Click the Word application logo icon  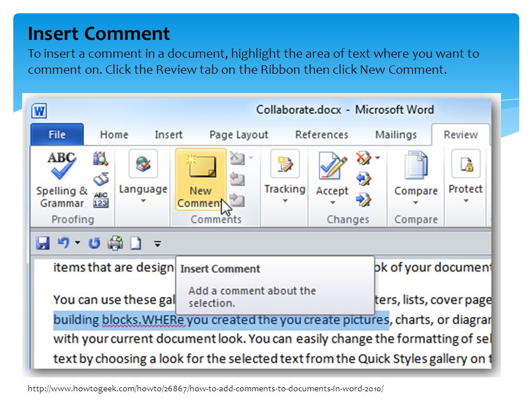39,111
